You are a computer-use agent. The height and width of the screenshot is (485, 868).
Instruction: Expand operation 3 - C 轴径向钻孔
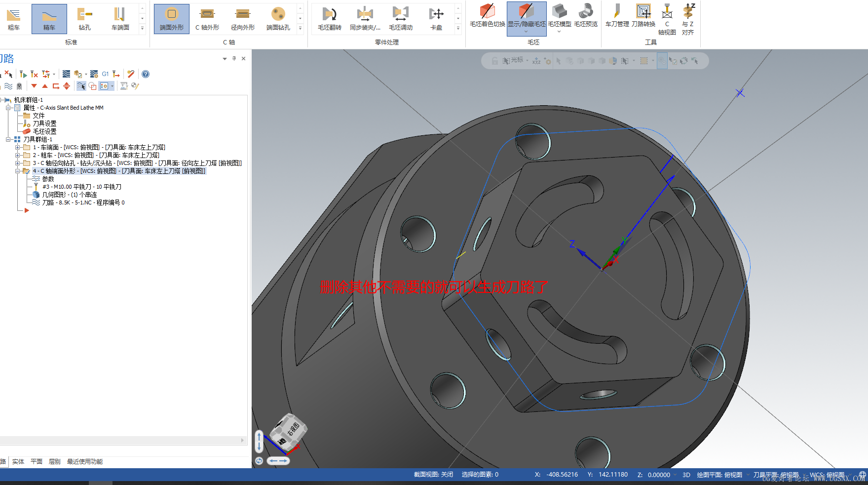click(18, 163)
